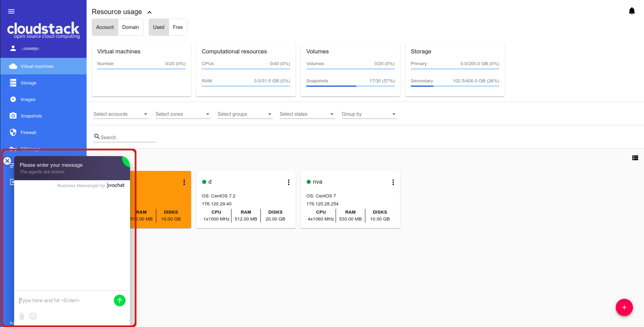Collapse the Resource usage section
Image resolution: width=644 pixels, height=327 pixels.
pos(149,12)
